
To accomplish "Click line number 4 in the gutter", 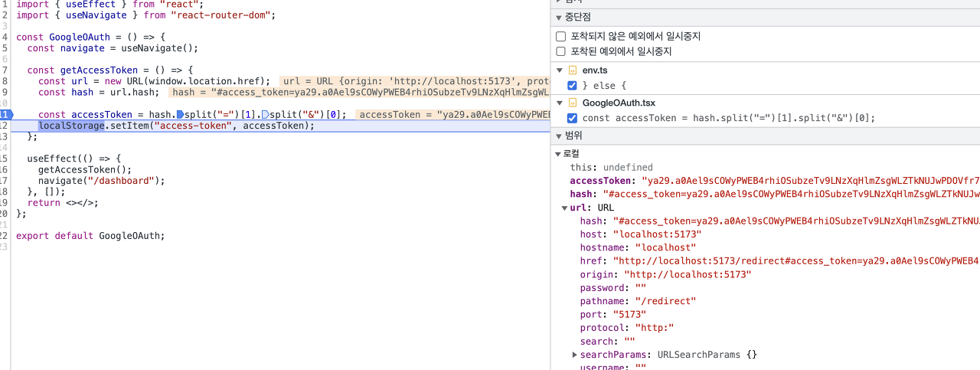I will pyautogui.click(x=5, y=37).
